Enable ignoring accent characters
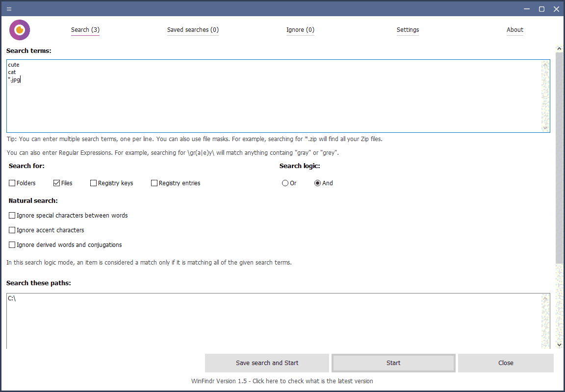This screenshot has width=565, height=392. tap(12, 230)
